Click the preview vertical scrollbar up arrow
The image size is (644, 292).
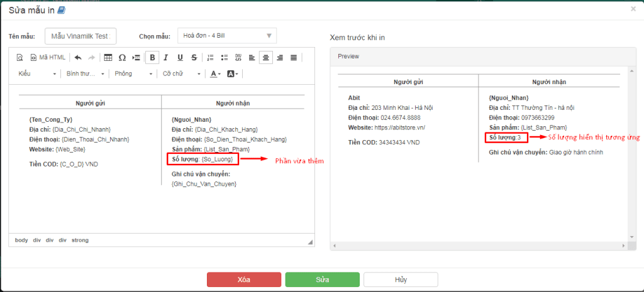pos(633,72)
